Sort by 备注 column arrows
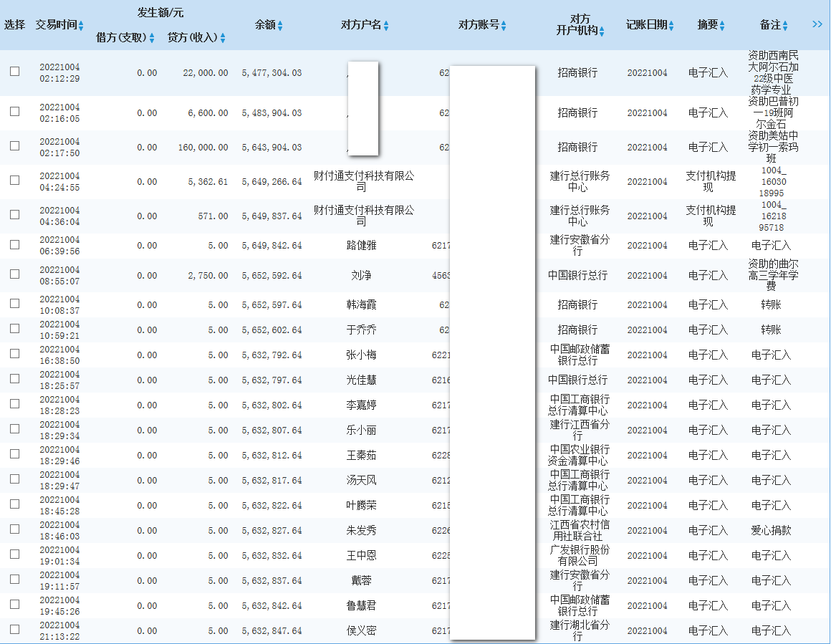 pos(785,26)
